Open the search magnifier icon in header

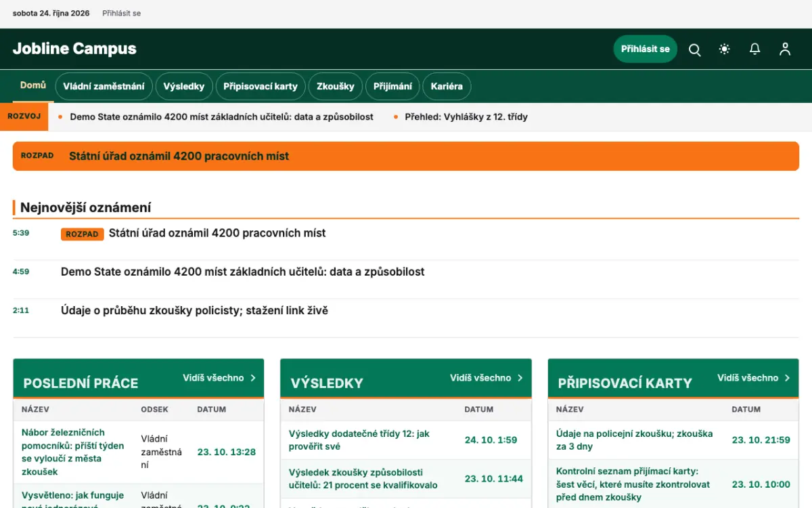tap(694, 49)
